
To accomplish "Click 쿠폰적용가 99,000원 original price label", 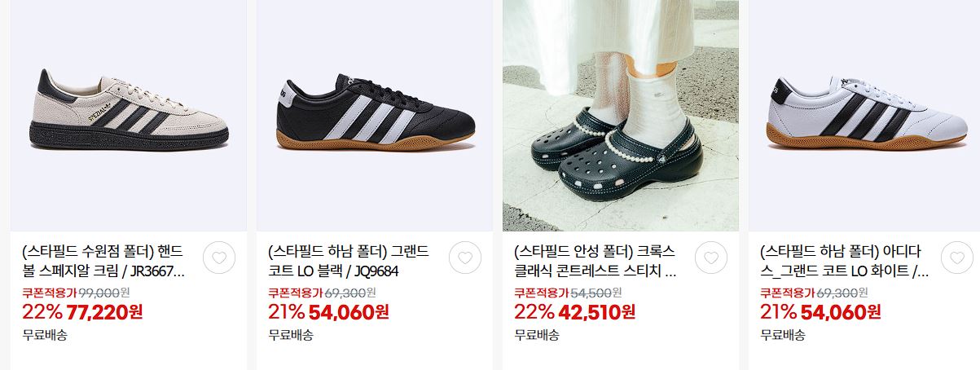I will pyautogui.click(x=76, y=293).
